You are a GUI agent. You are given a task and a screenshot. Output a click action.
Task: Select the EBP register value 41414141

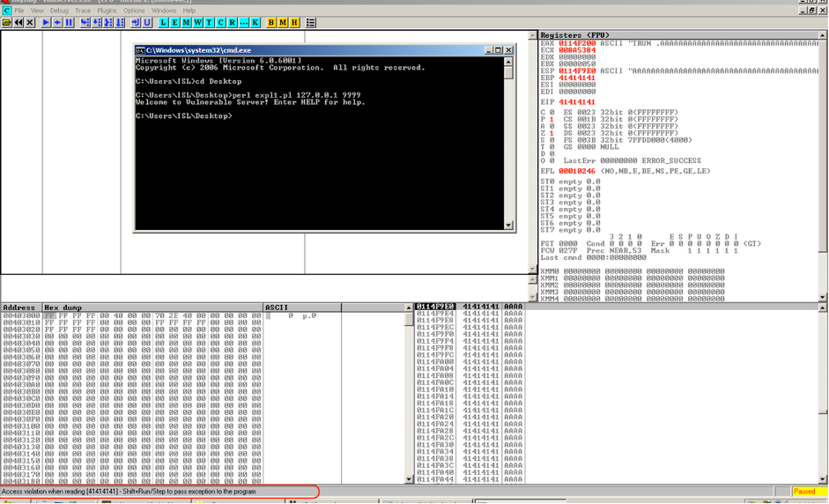577,78
